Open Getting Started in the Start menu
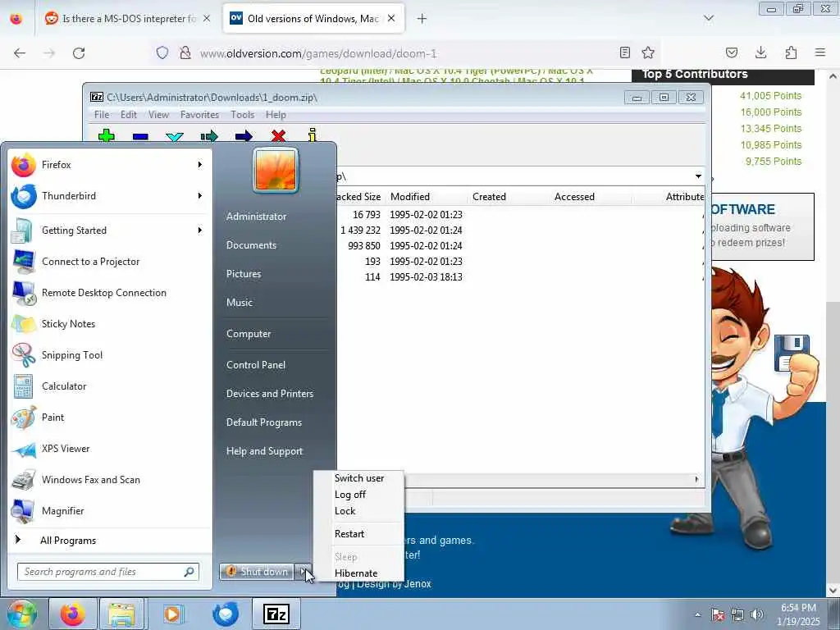Image resolution: width=840 pixels, height=630 pixels. (109, 231)
